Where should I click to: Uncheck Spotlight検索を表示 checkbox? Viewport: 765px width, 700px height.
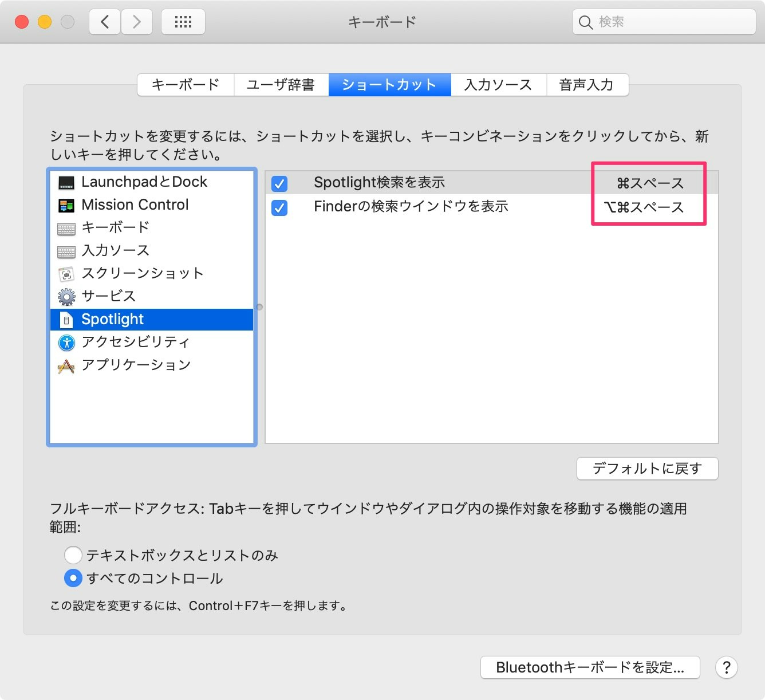(x=279, y=184)
